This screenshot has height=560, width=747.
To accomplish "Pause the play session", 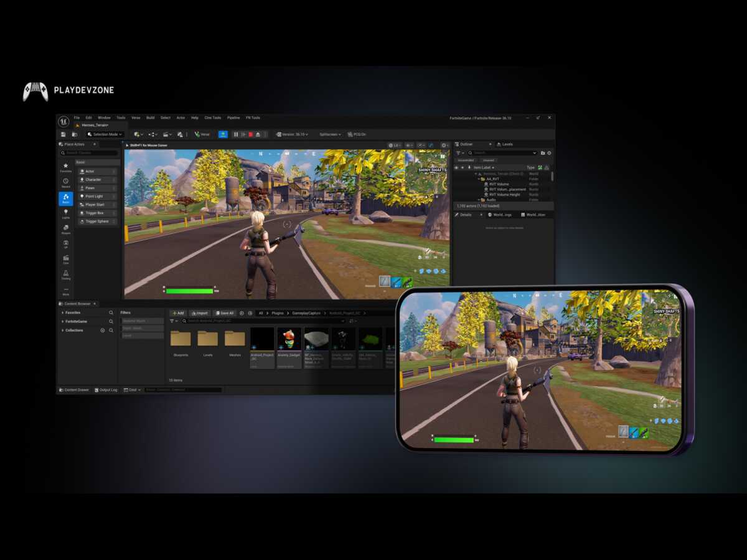I will pyautogui.click(x=236, y=134).
